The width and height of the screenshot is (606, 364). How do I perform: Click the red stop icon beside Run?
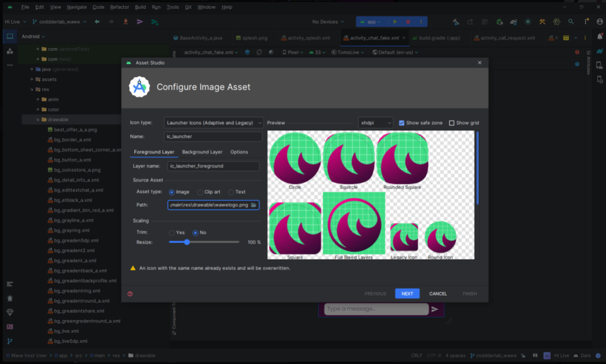(408, 22)
